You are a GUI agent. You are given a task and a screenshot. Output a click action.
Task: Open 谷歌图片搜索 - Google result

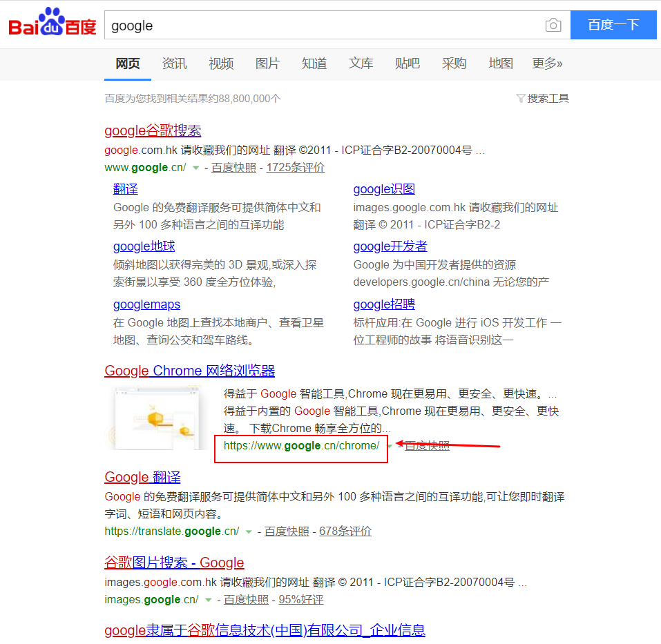coord(174,563)
